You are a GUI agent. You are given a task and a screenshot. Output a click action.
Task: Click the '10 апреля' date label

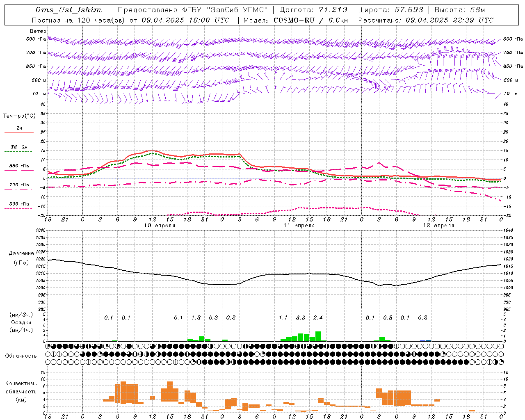tap(160, 226)
